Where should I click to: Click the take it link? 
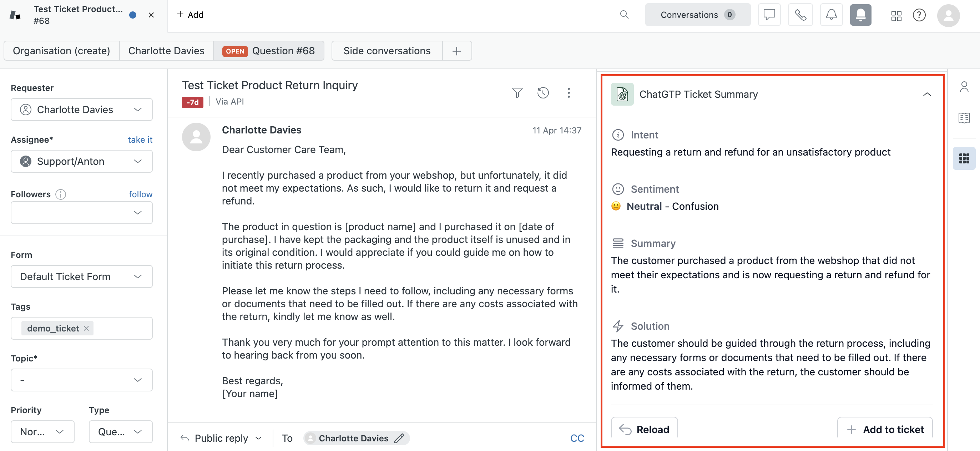click(x=140, y=140)
